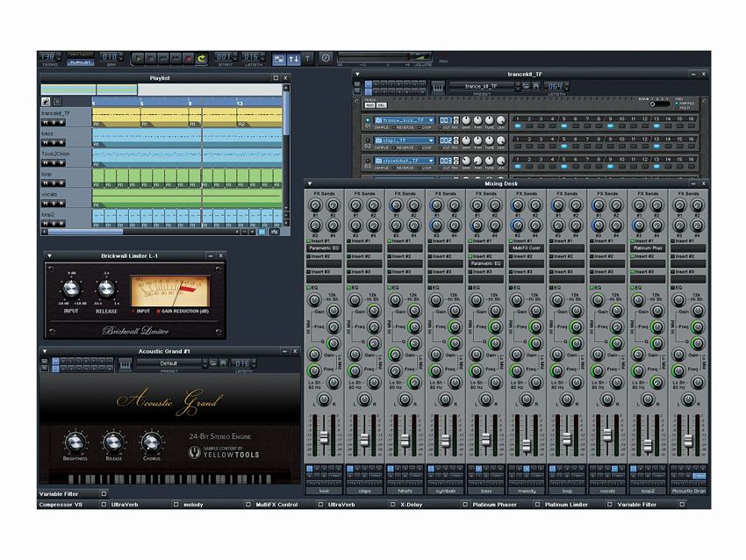
Task: Click the open-preset folder icon in Acoustic Grand #1
Action: (x=213, y=363)
